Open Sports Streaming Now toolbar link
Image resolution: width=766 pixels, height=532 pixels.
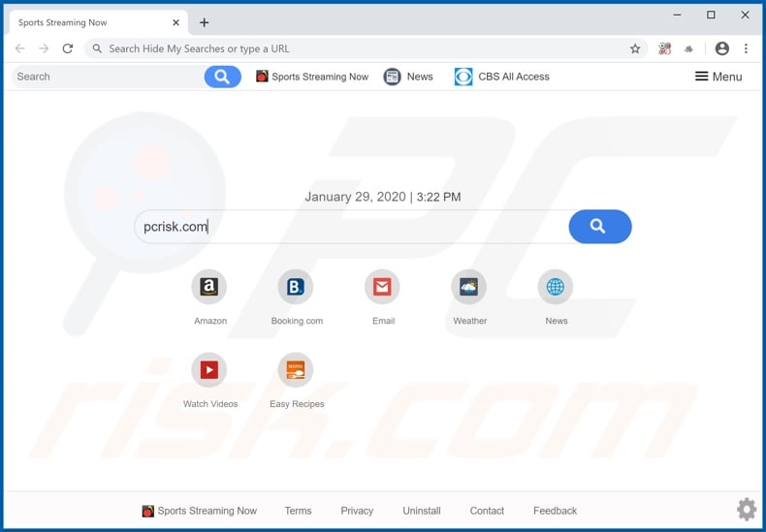click(x=312, y=77)
